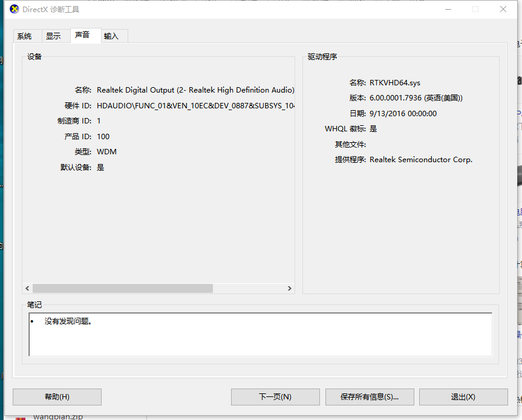The image size is (522, 420).
Task: Close the DirectX 诊断工具 window
Action: 503,9
